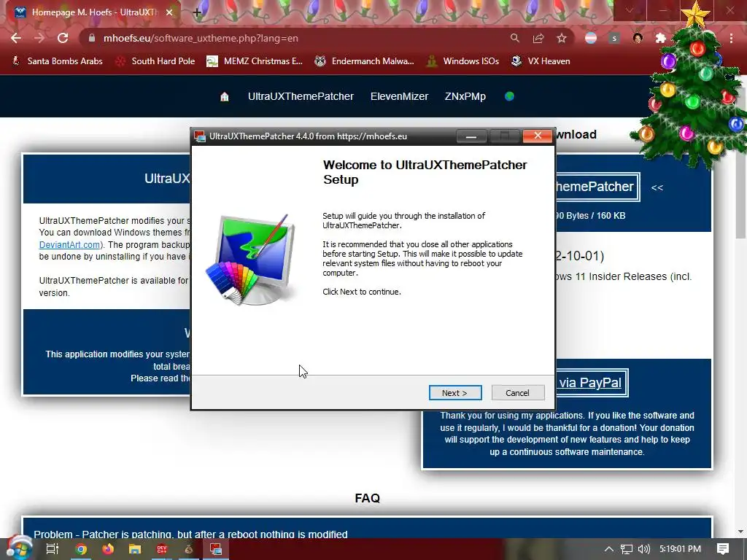This screenshot has height=560, width=747.
Task: Open Dev-C++ from the taskbar
Action: 162,549
